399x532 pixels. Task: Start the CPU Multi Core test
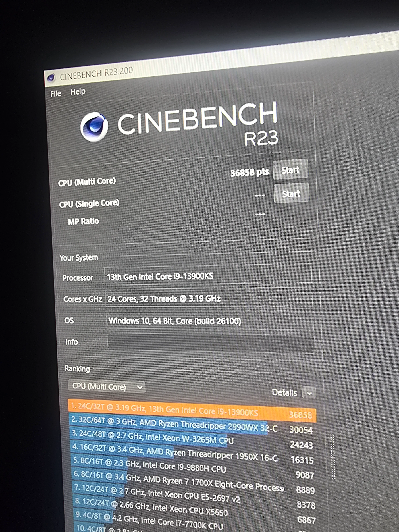290,169
